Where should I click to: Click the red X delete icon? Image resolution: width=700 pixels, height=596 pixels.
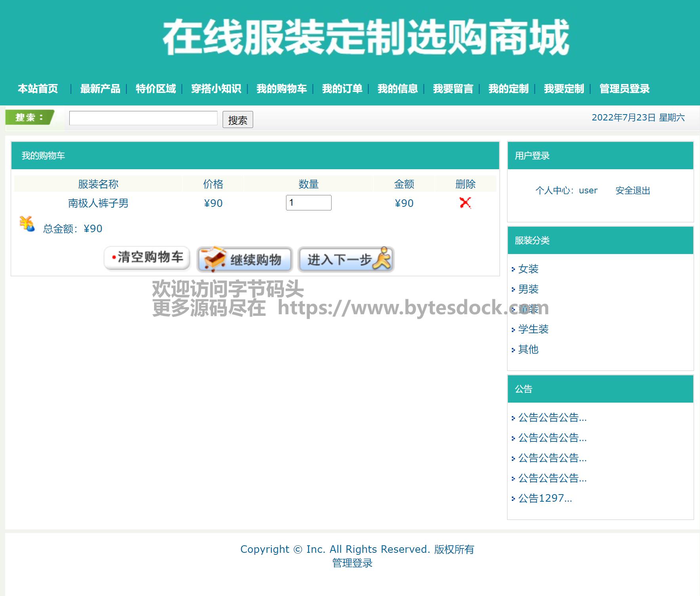click(465, 203)
